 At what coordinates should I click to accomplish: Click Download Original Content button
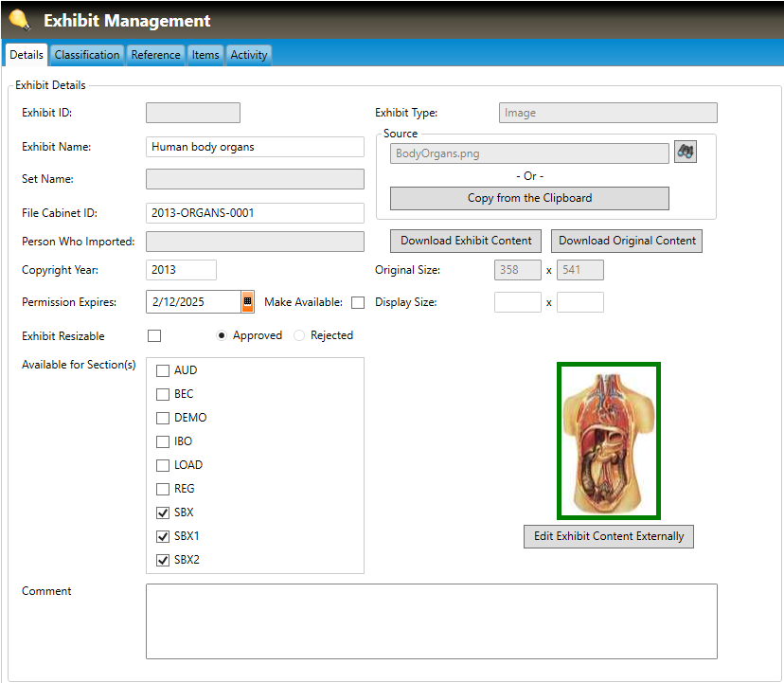point(627,241)
